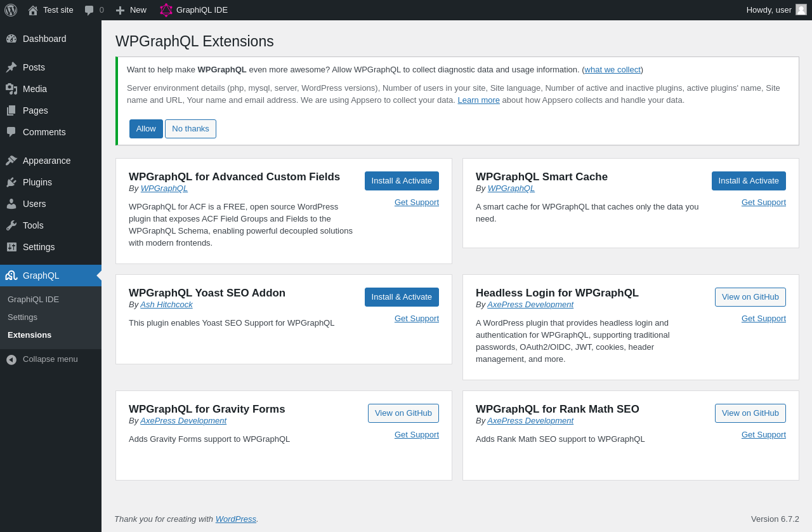Open the New content dropdown
Viewport: 812px width, 532px height.
click(x=131, y=10)
